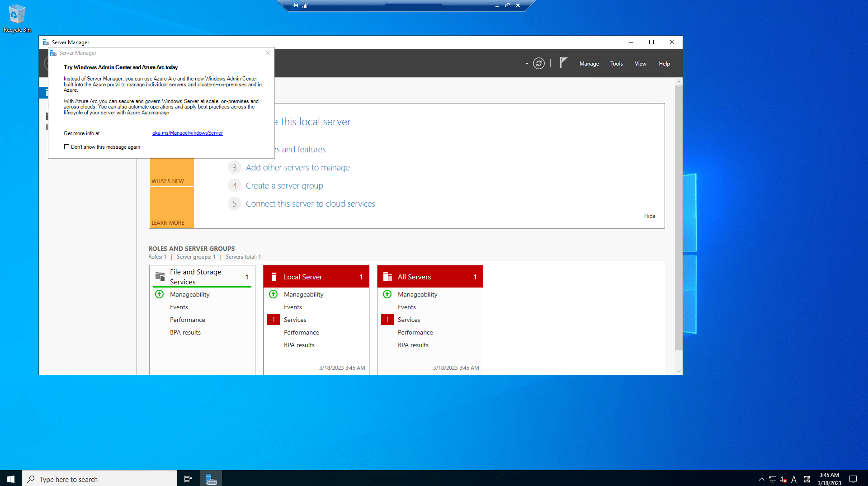Open Manageability under Local Server
868x486 pixels.
tap(303, 294)
